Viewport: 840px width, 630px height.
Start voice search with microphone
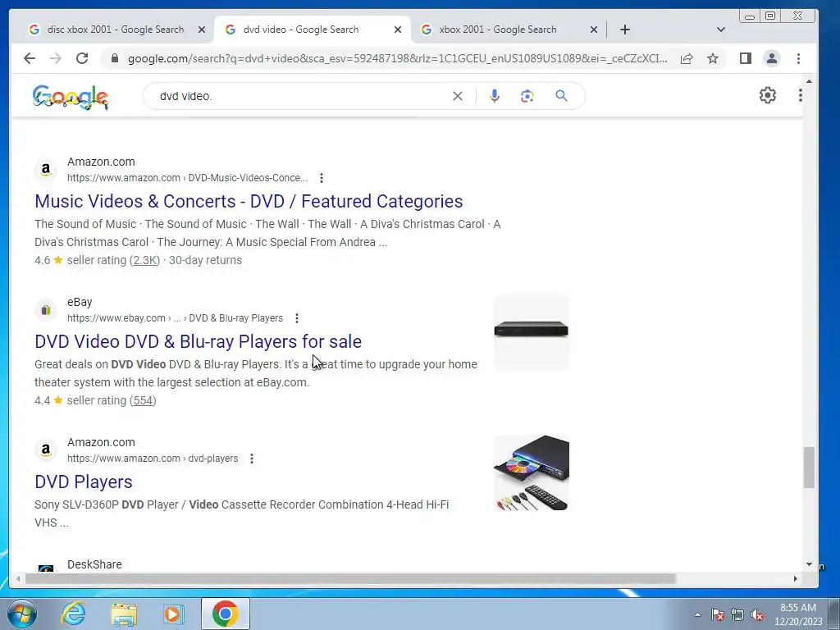[x=495, y=96]
